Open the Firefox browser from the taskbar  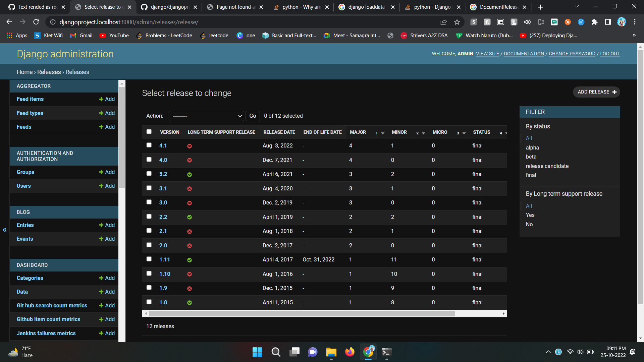(x=350, y=352)
